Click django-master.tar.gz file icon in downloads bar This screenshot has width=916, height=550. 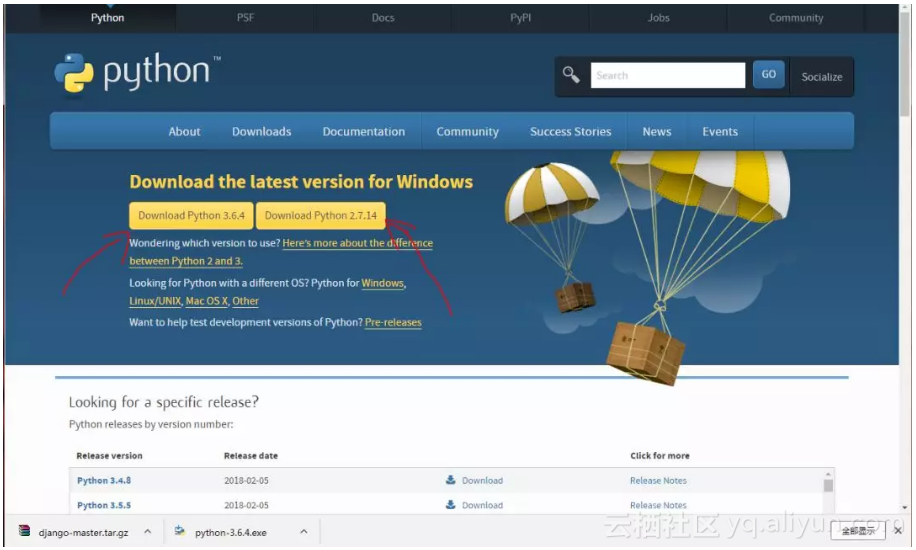[24, 531]
